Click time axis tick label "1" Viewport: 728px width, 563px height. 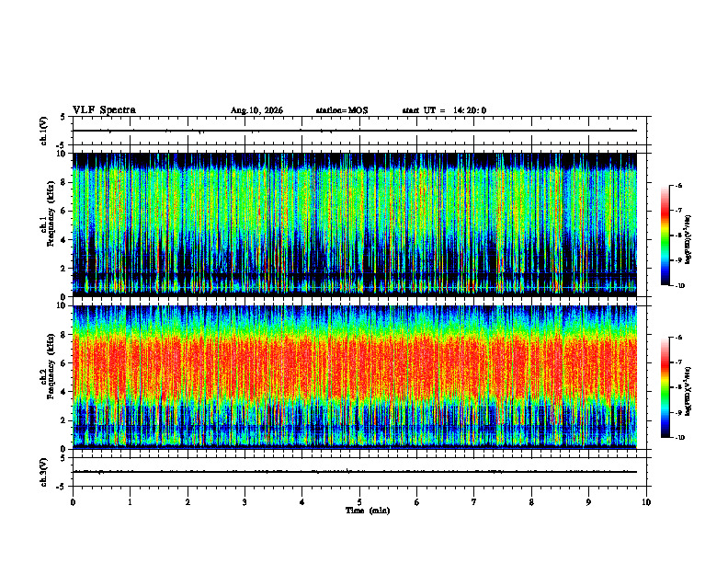click(x=130, y=502)
